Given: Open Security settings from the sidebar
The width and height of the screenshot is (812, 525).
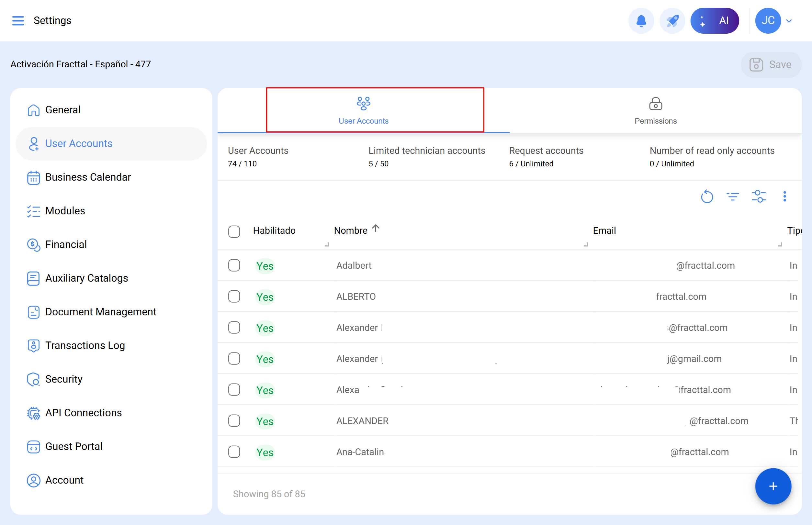Looking at the screenshot, I should click(64, 379).
